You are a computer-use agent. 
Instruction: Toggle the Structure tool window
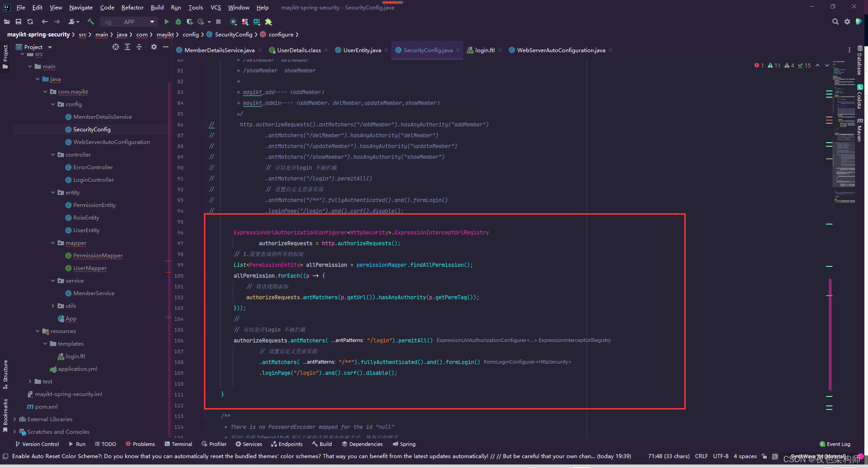[5, 374]
